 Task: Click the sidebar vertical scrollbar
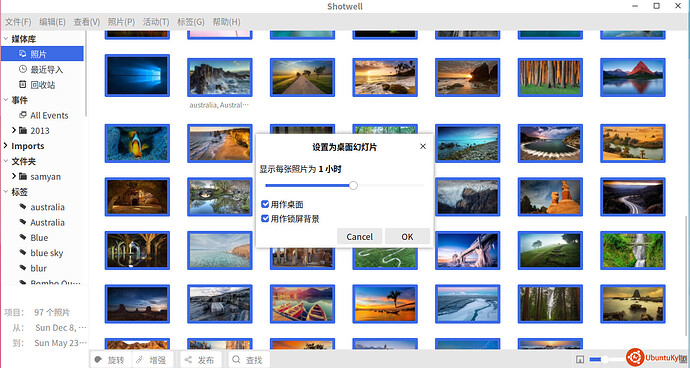[86, 75]
